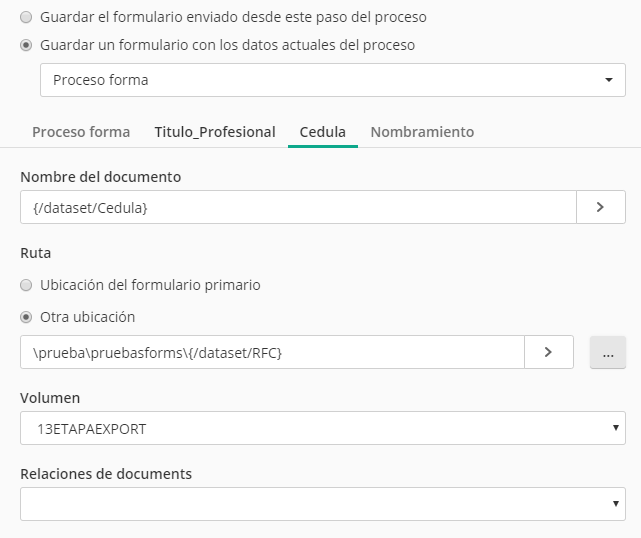Viewport: 641px width, 538px height.
Task: Go to the Nombramiento tab
Action: tap(422, 132)
